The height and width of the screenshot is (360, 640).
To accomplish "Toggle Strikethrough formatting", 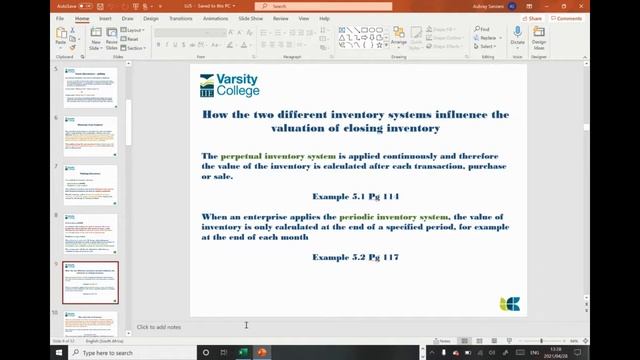I will point(192,45).
